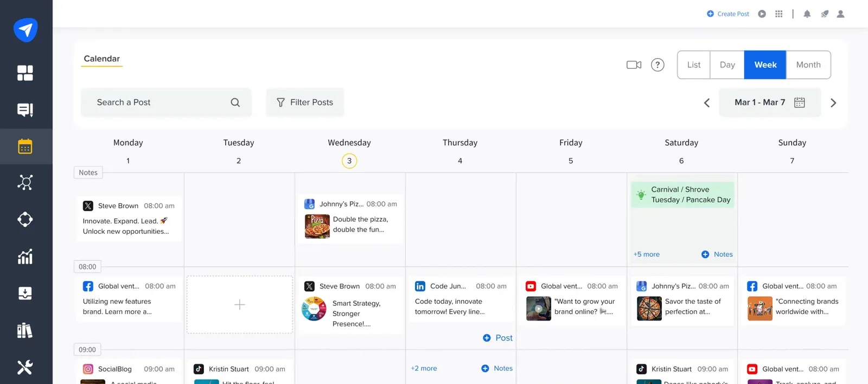This screenshot has height=384, width=868.
Task: Open Global vent Facebook post on Monday
Action: click(129, 299)
